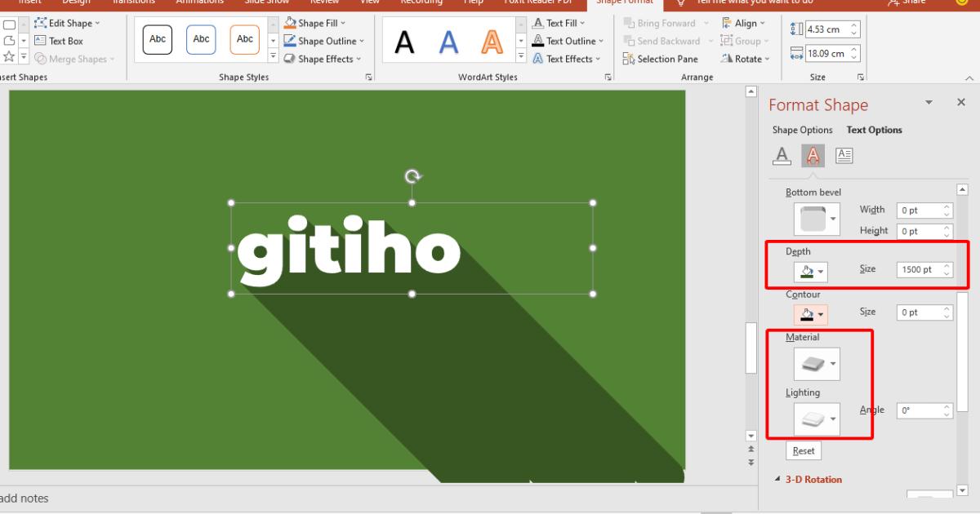The height and width of the screenshot is (514, 980).
Task: Collapse the ribbon with the chevron
Action: (x=969, y=78)
